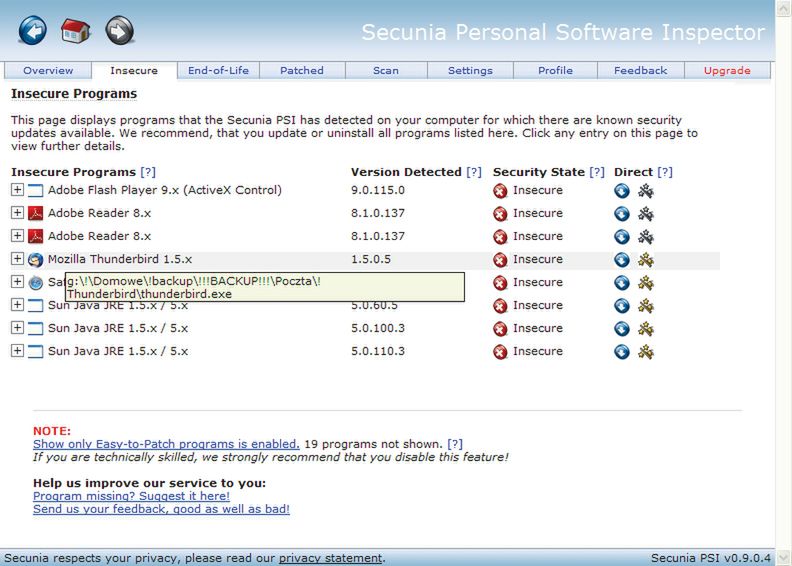
Task: Expand the Adobe Flash Player entry
Action: (17, 190)
